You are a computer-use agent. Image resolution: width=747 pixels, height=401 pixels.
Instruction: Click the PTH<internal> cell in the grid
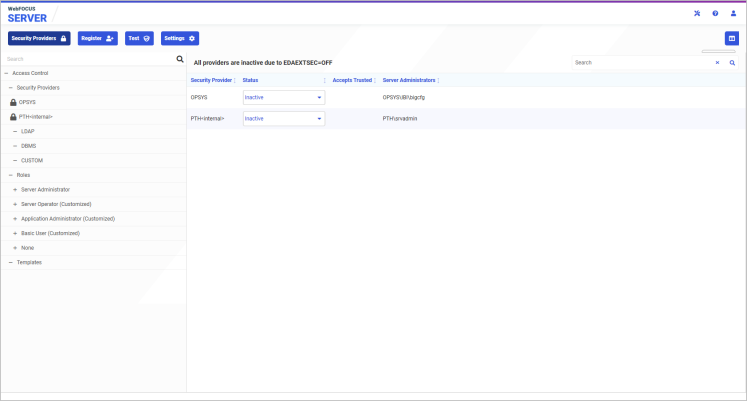tap(207, 119)
